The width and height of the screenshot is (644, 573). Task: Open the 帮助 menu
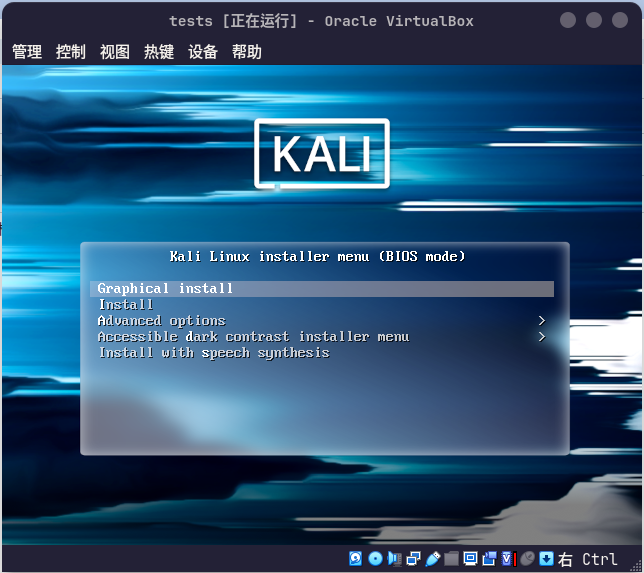tap(247, 52)
